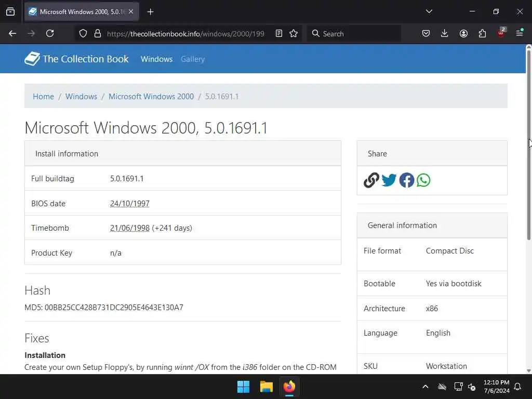Open Microsoft Windows 2000 breadcrumb link
The width and height of the screenshot is (532, 399).
coord(151,96)
